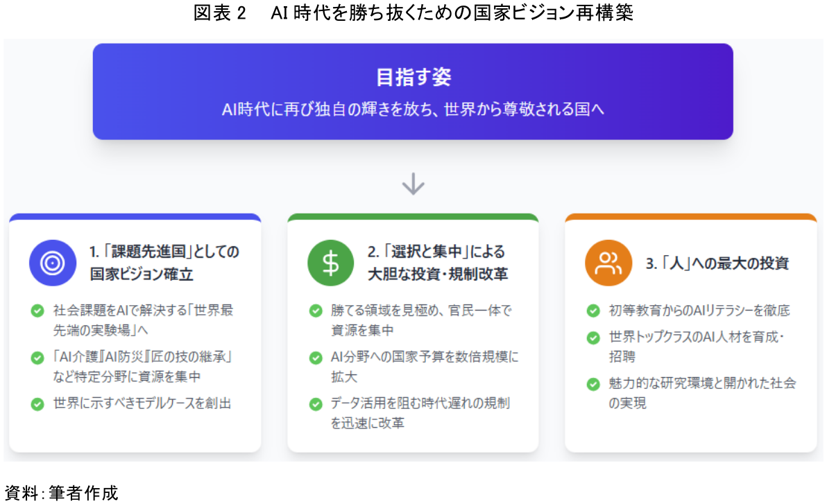
Task: Click the gray downward arrow below the banner
Action: 413,184
